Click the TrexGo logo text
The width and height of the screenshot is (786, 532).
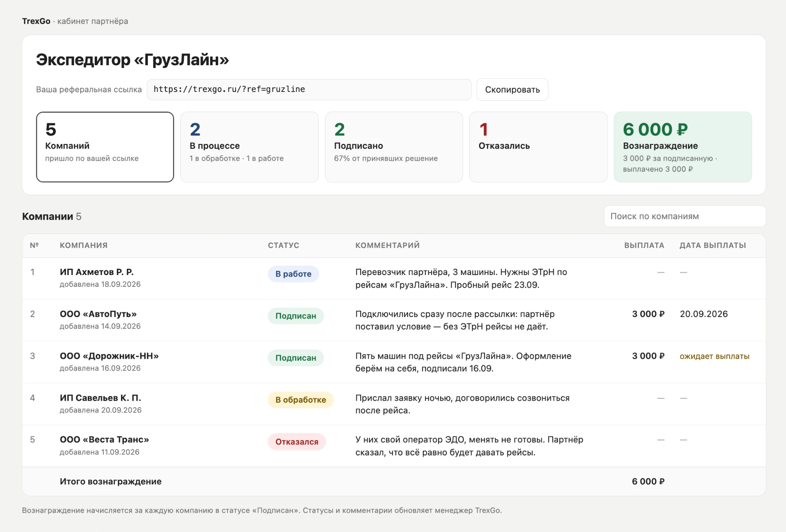click(x=36, y=21)
